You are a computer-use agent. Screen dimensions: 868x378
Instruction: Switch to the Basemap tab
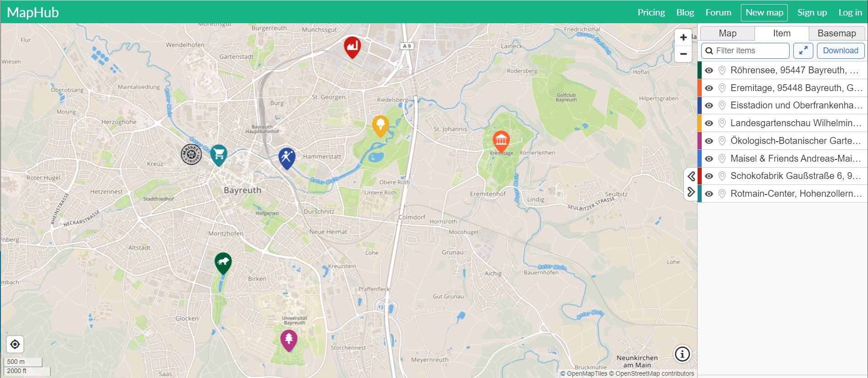837,33
